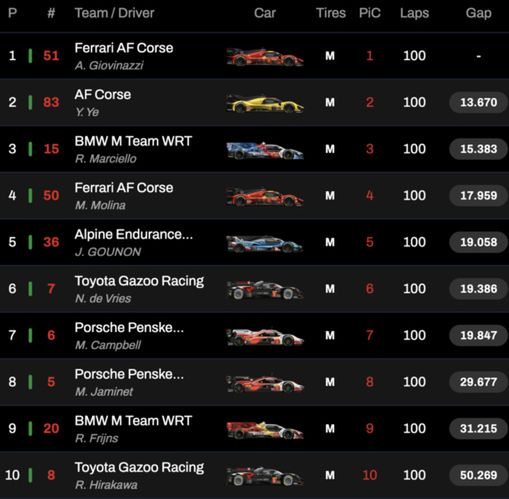This screenshot has height=499, width=509.
Task: Open the #36 Alpine car image
Action: point(265,244)
